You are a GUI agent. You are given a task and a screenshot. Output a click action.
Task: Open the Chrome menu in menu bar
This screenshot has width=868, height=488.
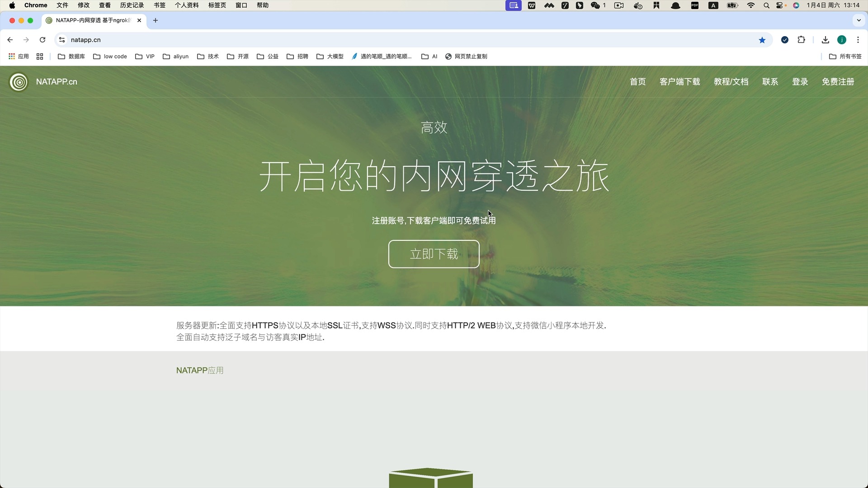tap(36, 5)
